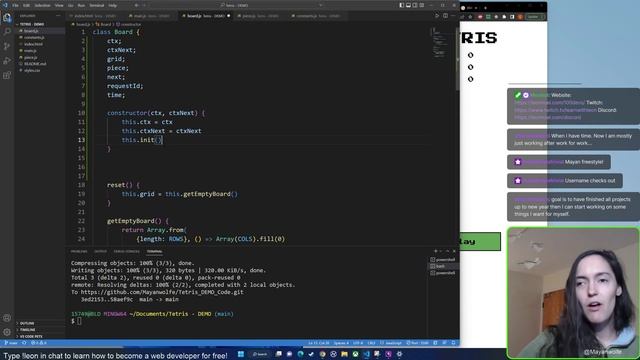
Task: Open piece.js in the Explorer file list
Action: click(40, 57)
